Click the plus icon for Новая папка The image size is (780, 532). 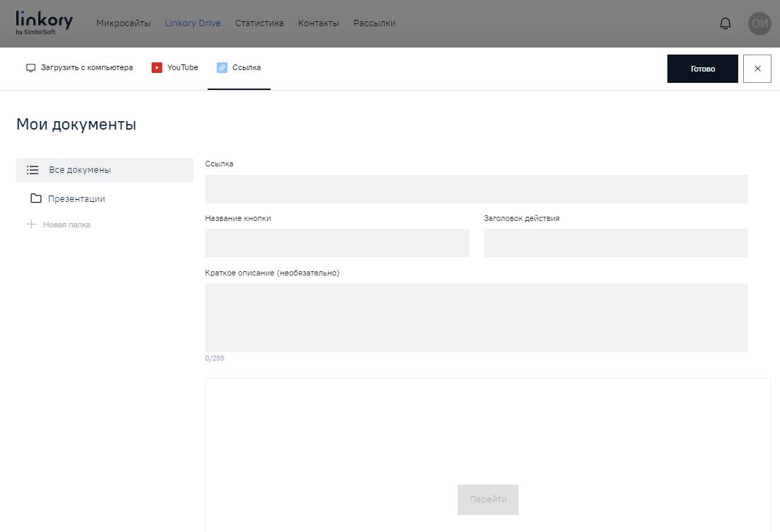point(31,225)
